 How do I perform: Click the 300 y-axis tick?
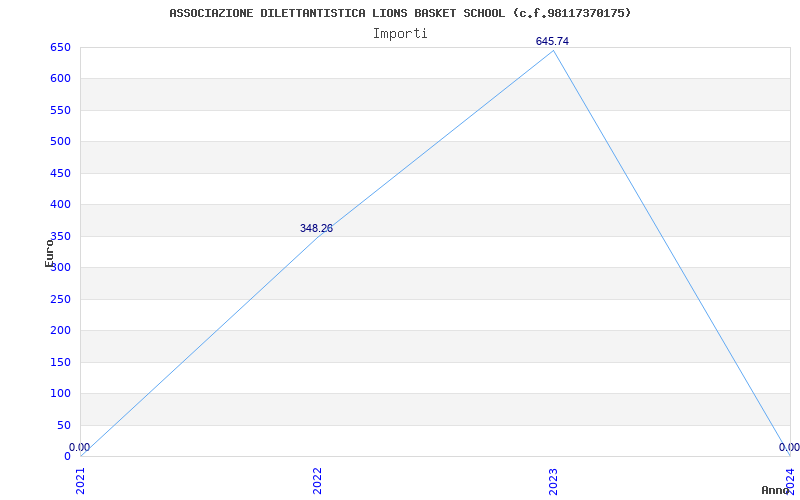60,267
